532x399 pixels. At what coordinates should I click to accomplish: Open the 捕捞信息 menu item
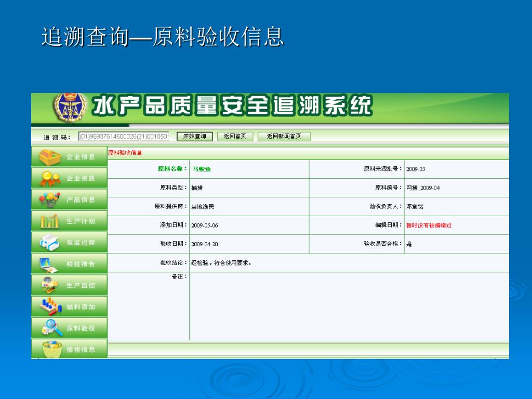69,349
